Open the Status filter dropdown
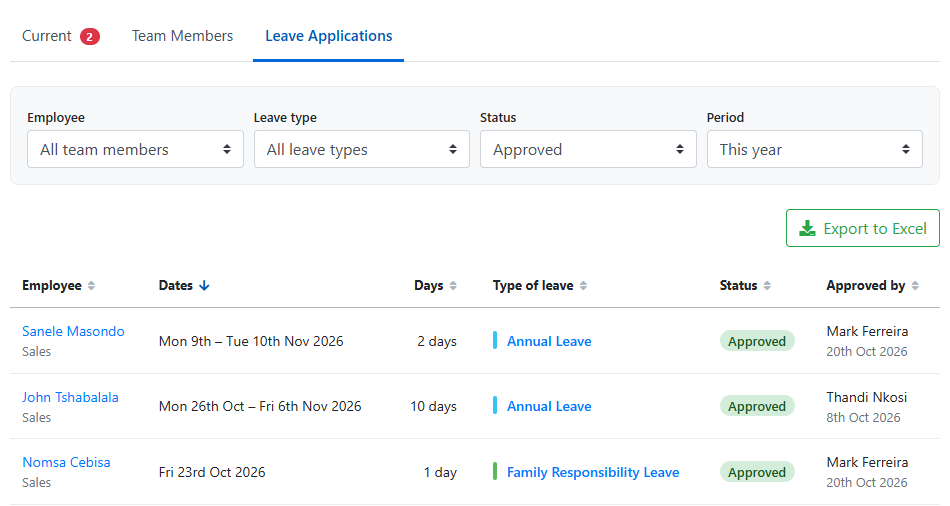Image resolution: width=950 pixels, height=506 pixels. 588,149
